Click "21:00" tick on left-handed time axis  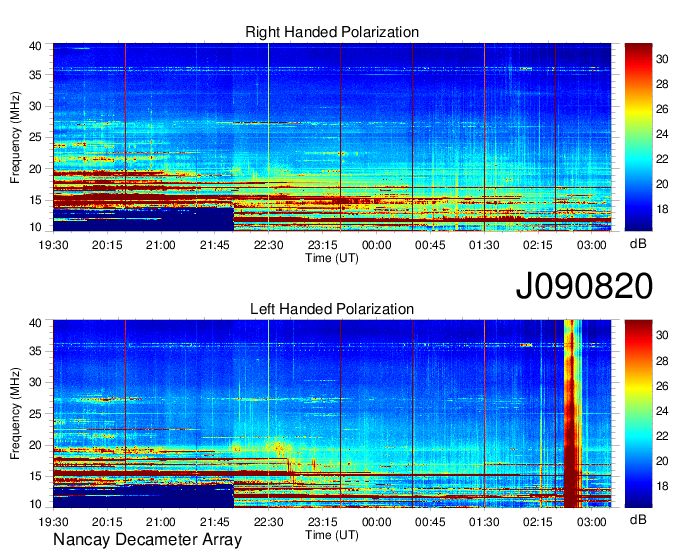161,522
